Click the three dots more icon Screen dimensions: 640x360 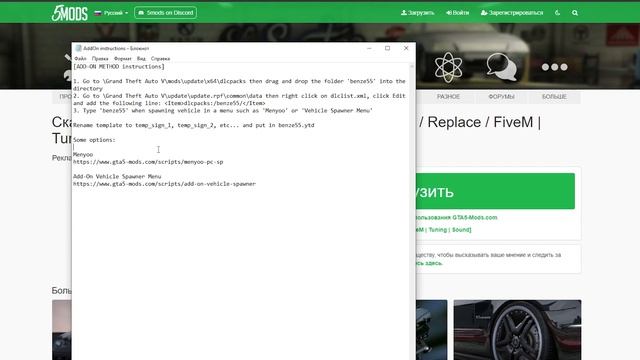pos(554,67)
